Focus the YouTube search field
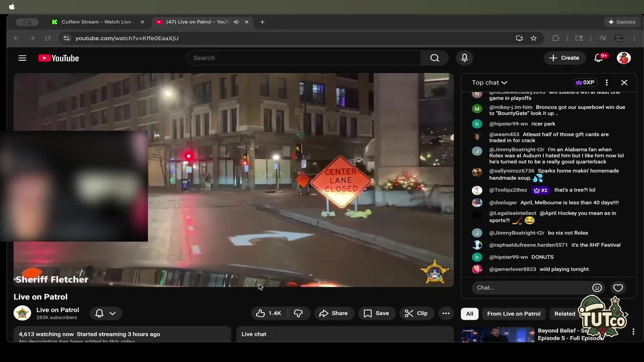The height and width of the screenshot is (362, 644). (303, 58)
